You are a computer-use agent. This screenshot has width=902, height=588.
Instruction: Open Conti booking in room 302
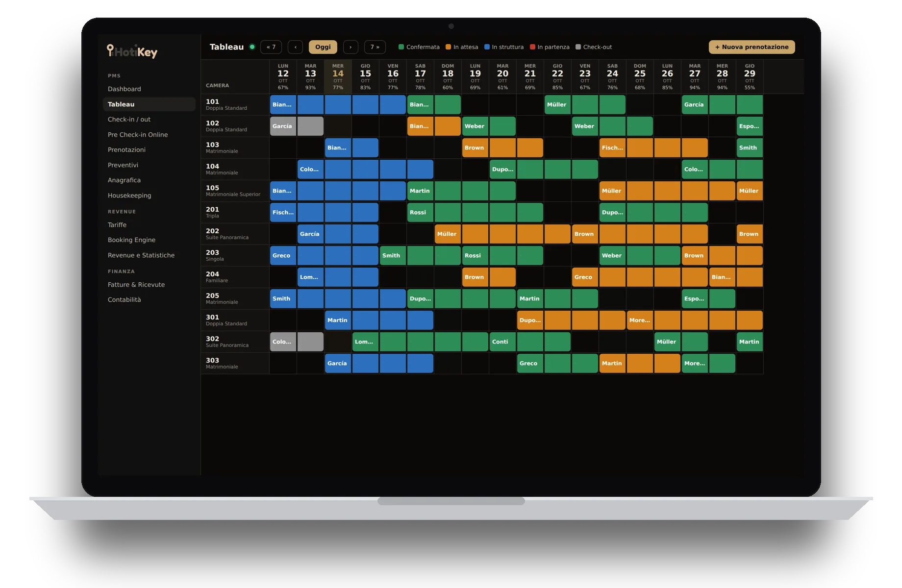530,342
